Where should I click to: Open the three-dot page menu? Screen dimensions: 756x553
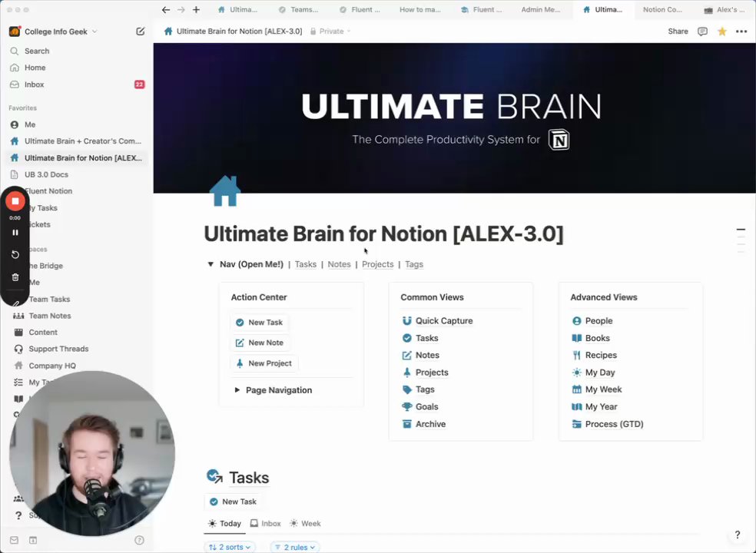click(x=741, y=31)
